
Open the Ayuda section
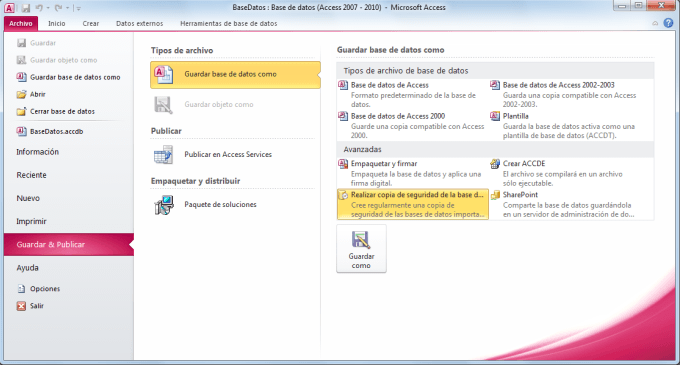click(27, 268)
